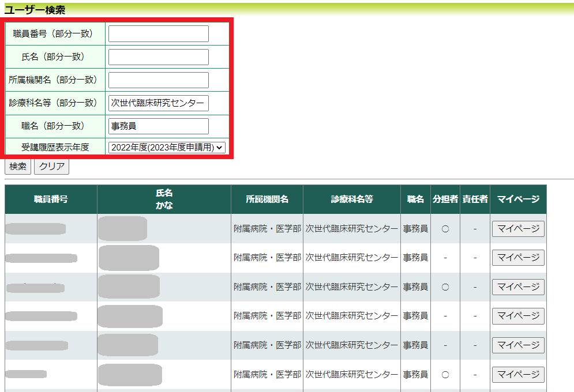Open マイページ for the second result row
Screen dimensions: 574x392
[517, 258]
